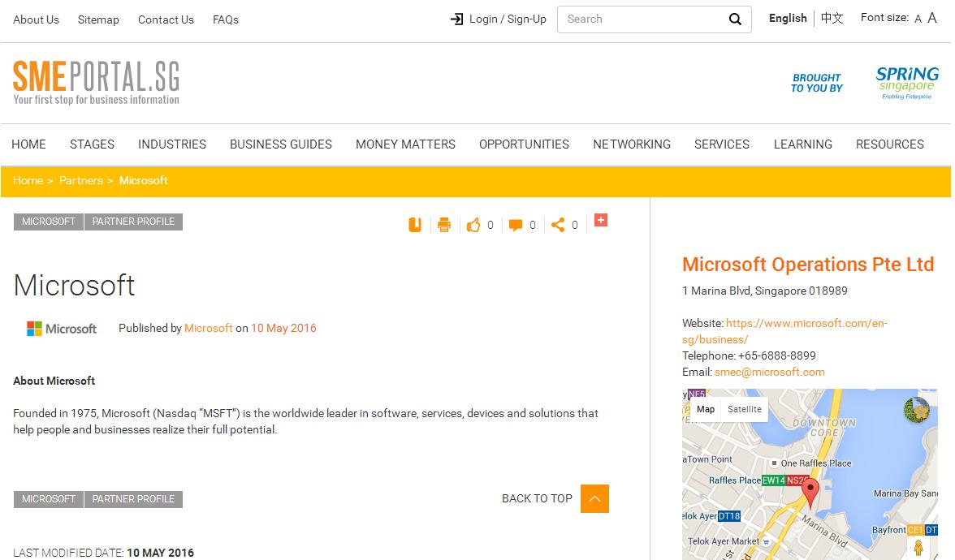
Task: Switch the map to Satellite view
Action: (744, 409)
